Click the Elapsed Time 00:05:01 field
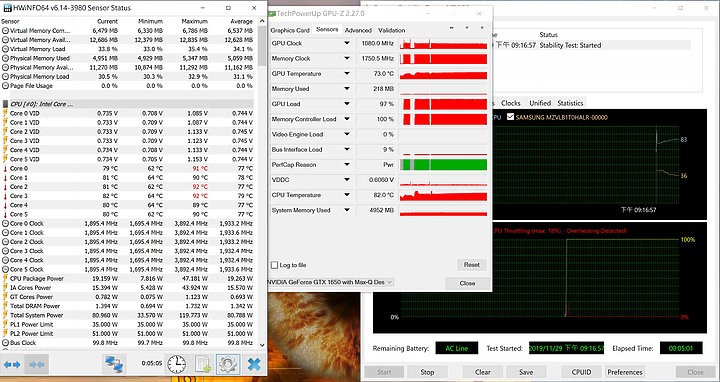Screen dimensions: 720x382 click(681, 348)
